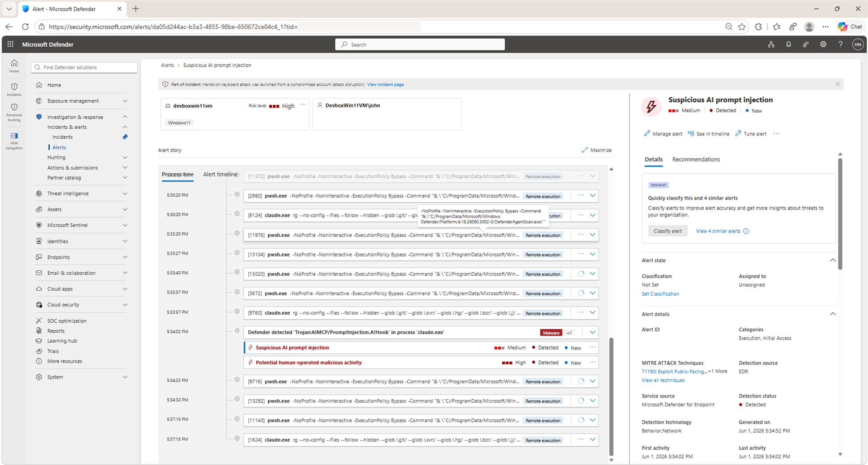Click the View 4 similar alerts link

[x=718, y=231]
